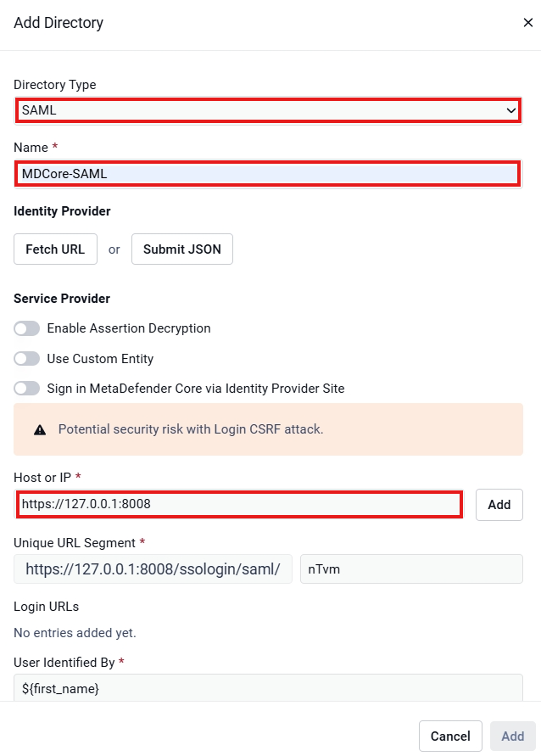Viewport: 541px width, 756px height.
Task: Click the nTvm URL segment field
Action: pyautogui.click(x=411, y=569)
